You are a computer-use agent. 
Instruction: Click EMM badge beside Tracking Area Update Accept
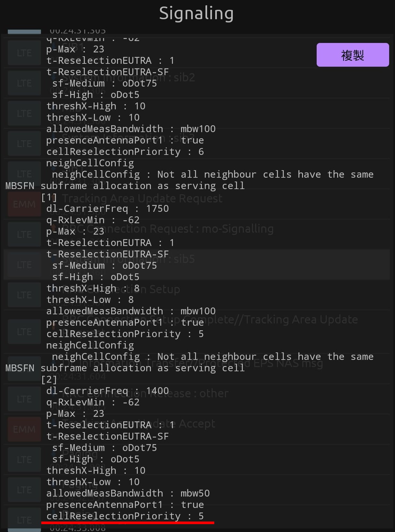point(24,429)
